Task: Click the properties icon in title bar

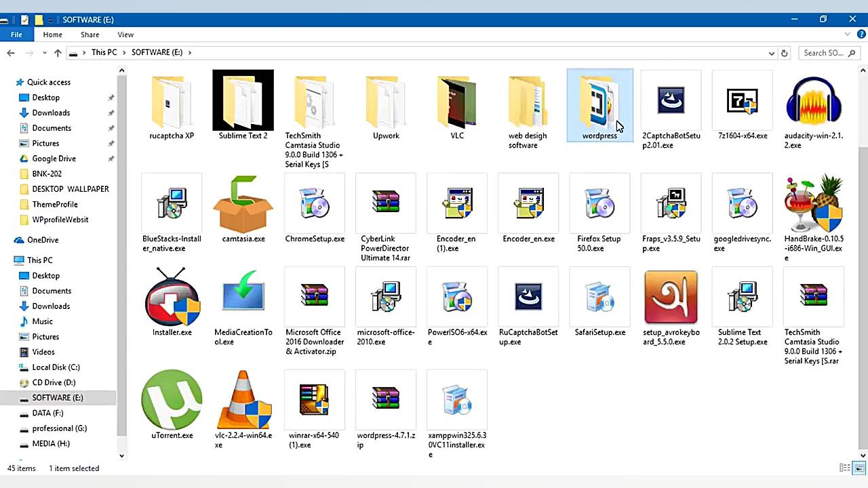Action: coord(25,20)
